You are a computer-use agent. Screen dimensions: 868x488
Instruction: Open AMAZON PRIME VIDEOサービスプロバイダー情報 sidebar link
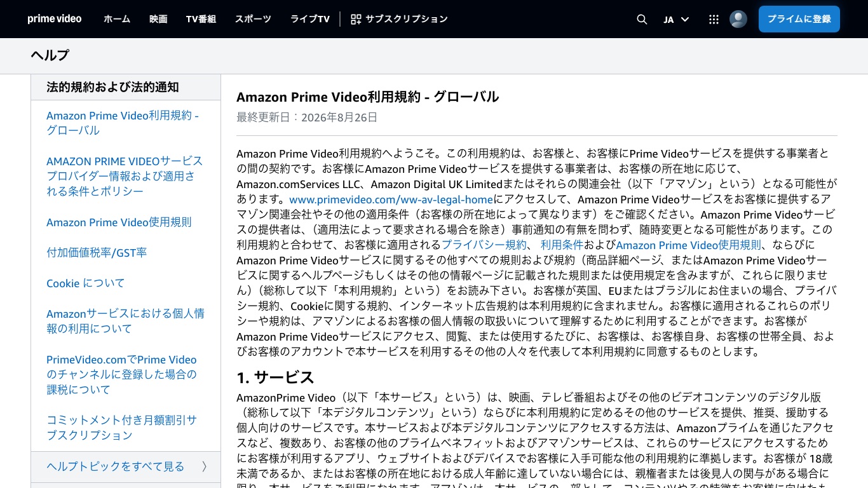(x=125, y=177)
